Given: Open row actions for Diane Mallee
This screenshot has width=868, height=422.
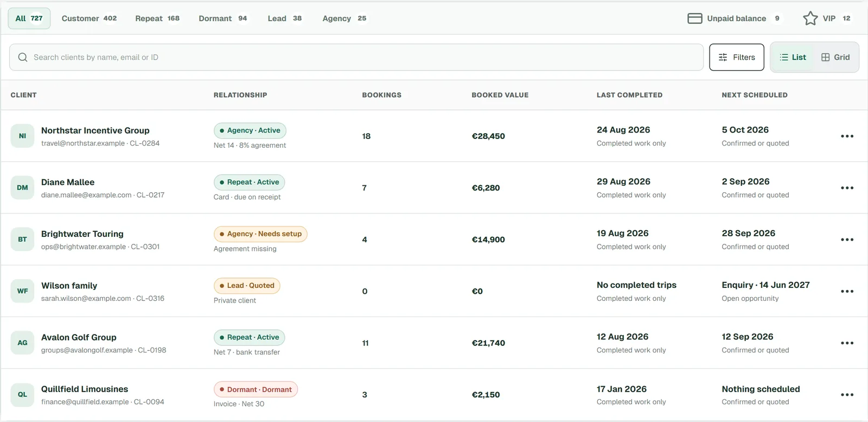Looking at the screenshot, I should [x=847, y=188].
